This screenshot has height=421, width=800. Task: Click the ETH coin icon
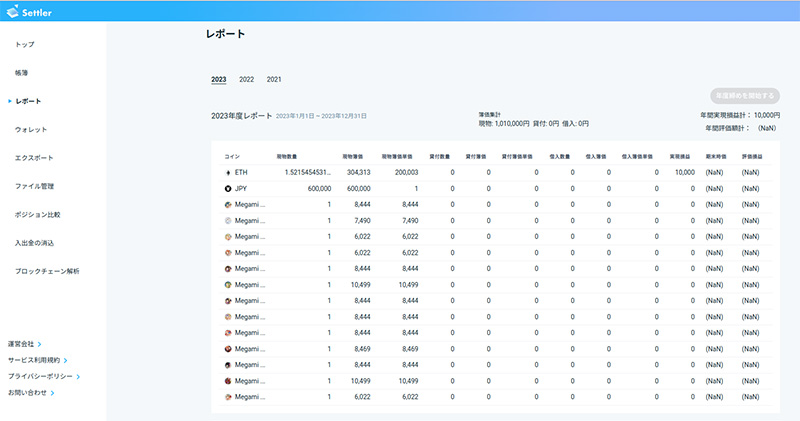tap(228, 173)
